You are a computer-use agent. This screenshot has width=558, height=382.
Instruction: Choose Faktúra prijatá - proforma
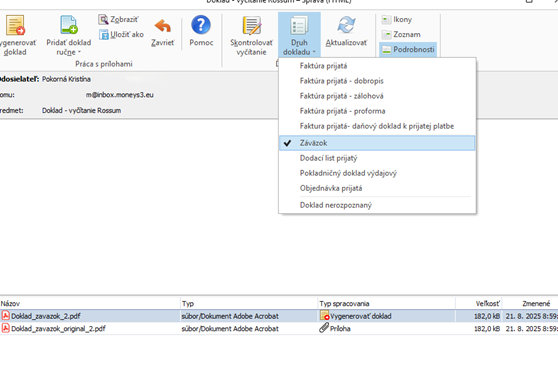[377, 111]
